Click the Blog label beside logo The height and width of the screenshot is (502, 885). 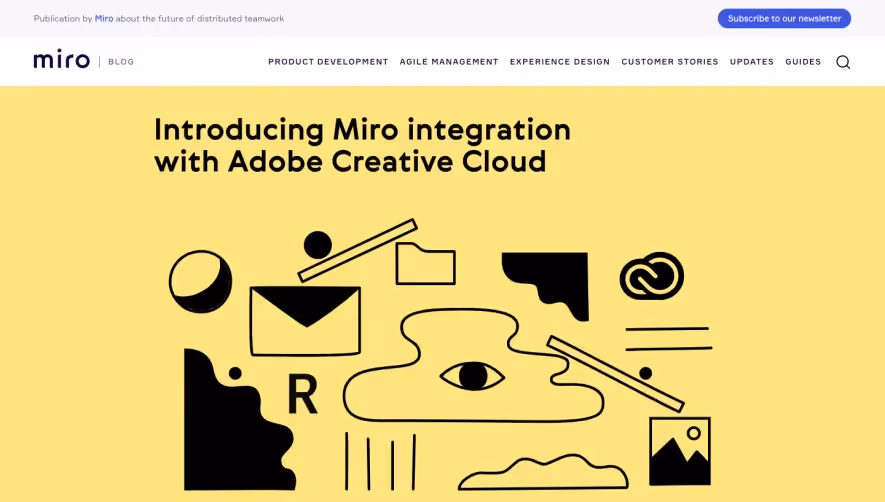click(x=121, y=62)
